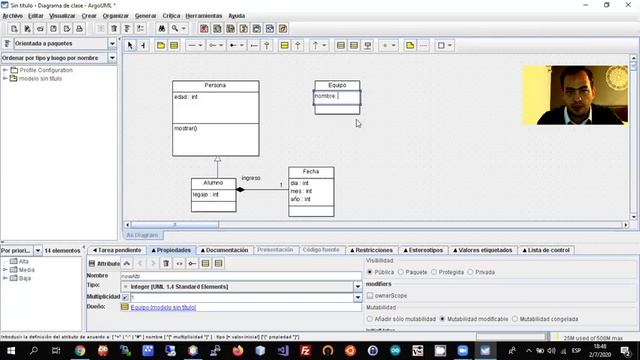Open the aggregation tool dropdown arrow
Image resolution: width=640 pixels, height=360 pixels.
221,45
